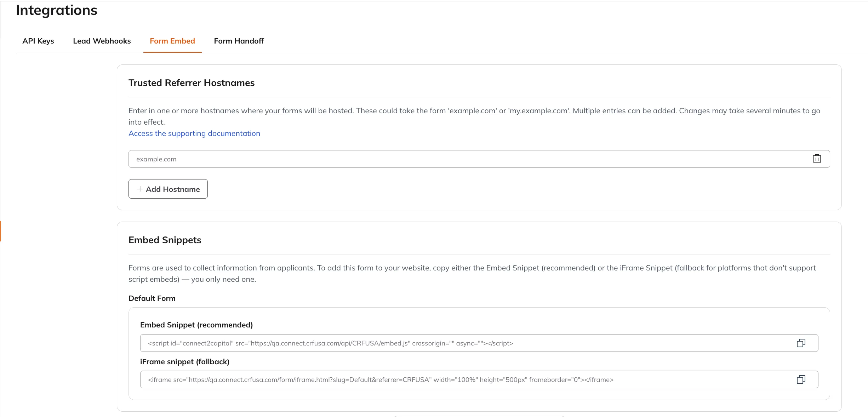Click the Trusted Referrer Hostnames heading
Screen dimensions: 868x417
click(x=192, y=83)
